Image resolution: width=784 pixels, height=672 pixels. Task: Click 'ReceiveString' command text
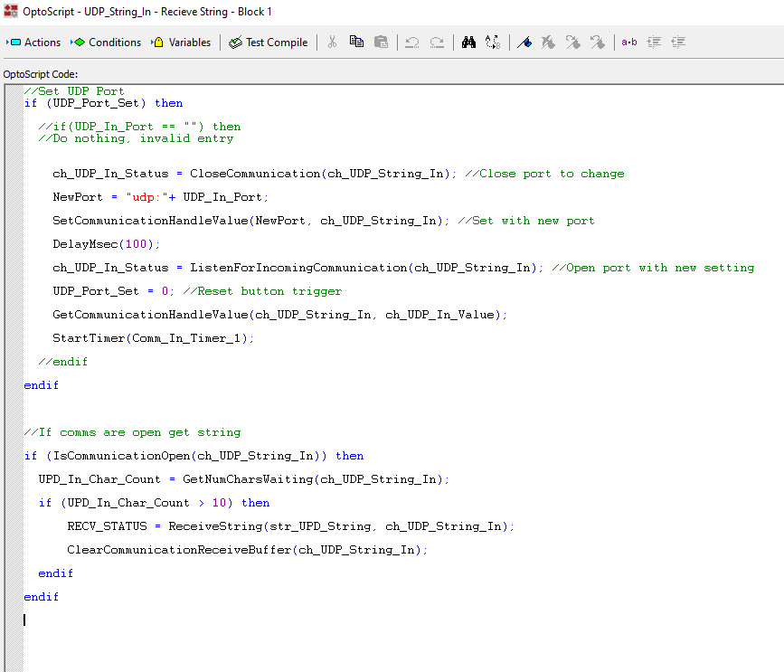pyautogui.click(x=215, y=526)
